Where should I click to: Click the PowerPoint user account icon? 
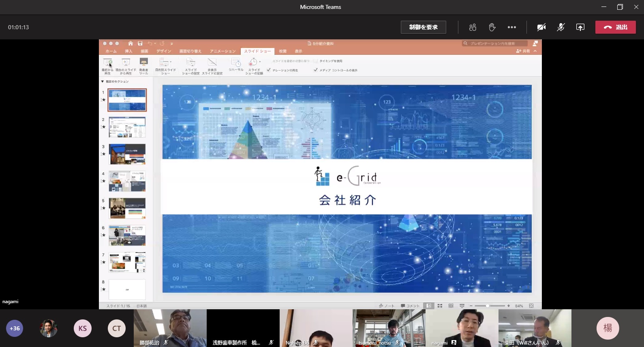(535, 43)
